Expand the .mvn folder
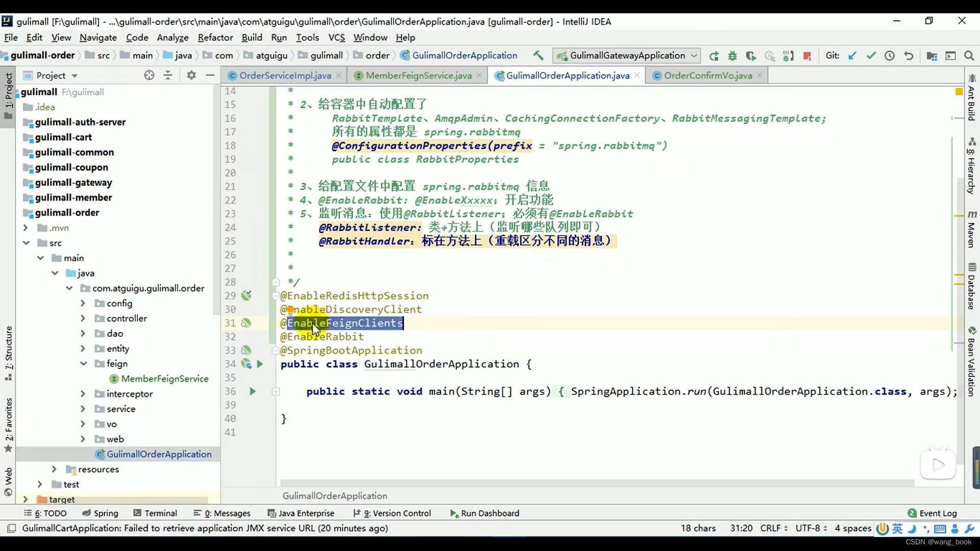 (26, 228)
